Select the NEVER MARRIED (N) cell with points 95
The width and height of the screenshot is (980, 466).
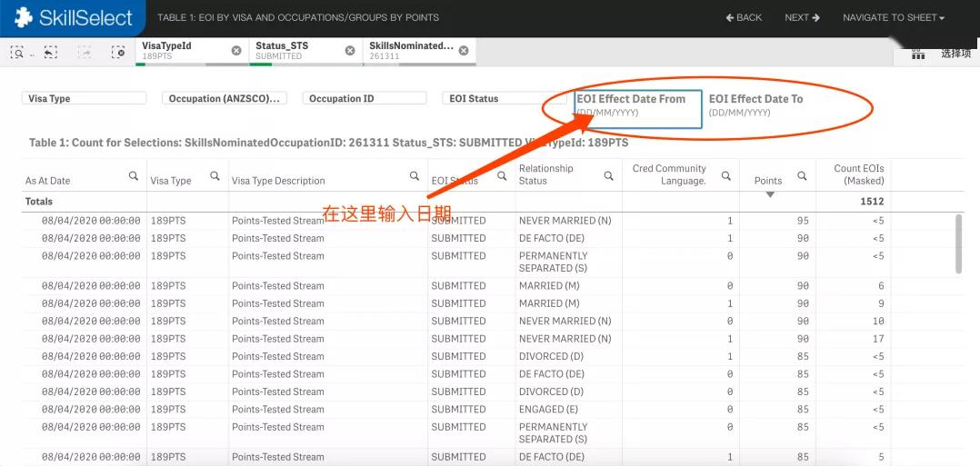tap(565, 221)
